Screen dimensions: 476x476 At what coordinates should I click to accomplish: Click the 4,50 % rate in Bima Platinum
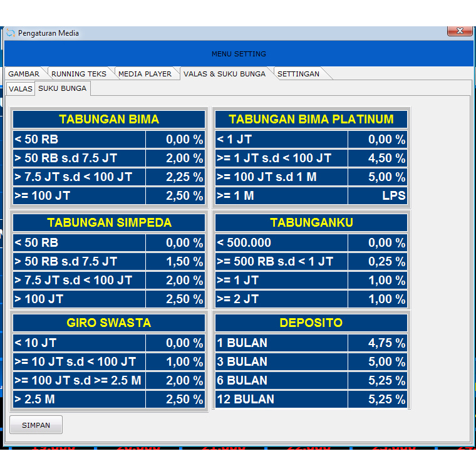coord(378,158)
